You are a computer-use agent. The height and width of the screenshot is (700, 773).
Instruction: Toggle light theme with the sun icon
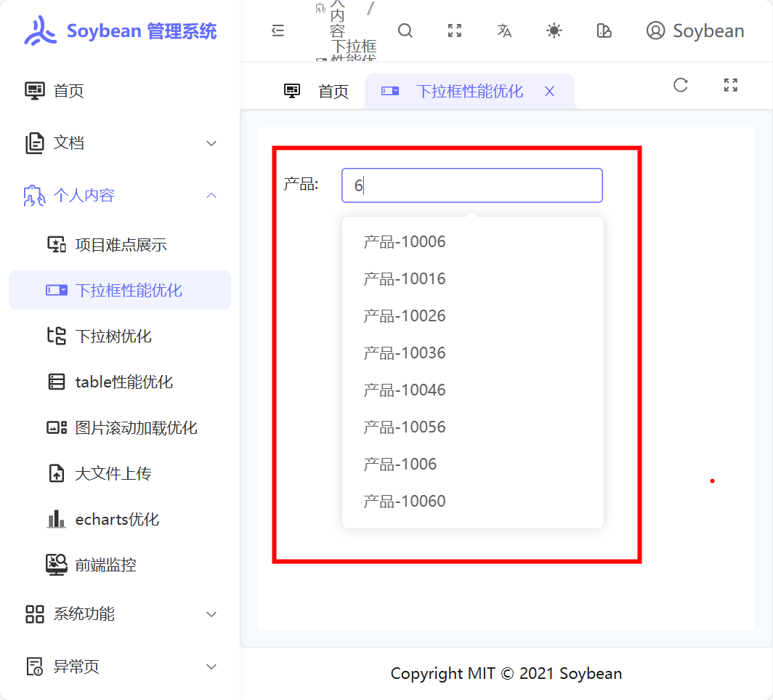click(554, 31)
